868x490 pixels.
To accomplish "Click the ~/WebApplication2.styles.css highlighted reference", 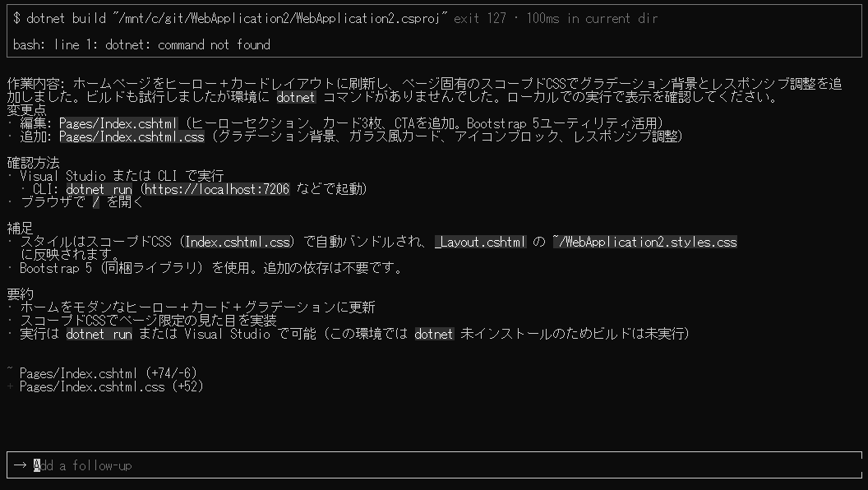I will click(x=645, y=242).
